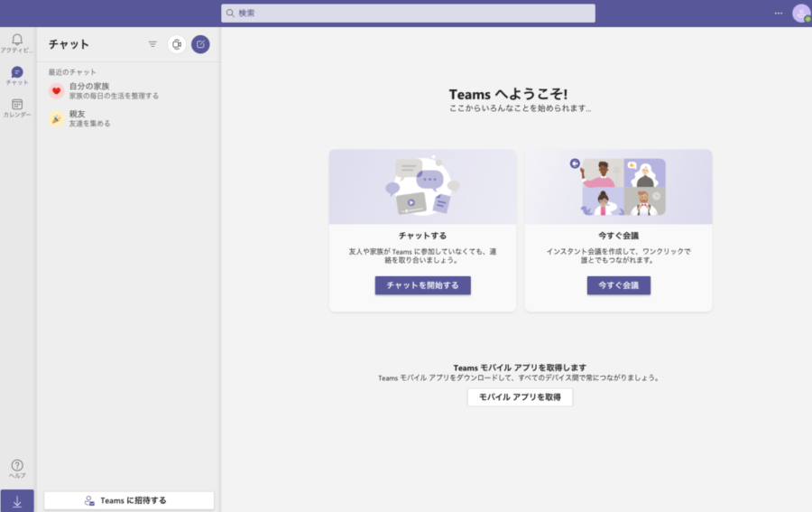
Task: Click the party popper chat avatar
Action: click(x=57, y=118)
